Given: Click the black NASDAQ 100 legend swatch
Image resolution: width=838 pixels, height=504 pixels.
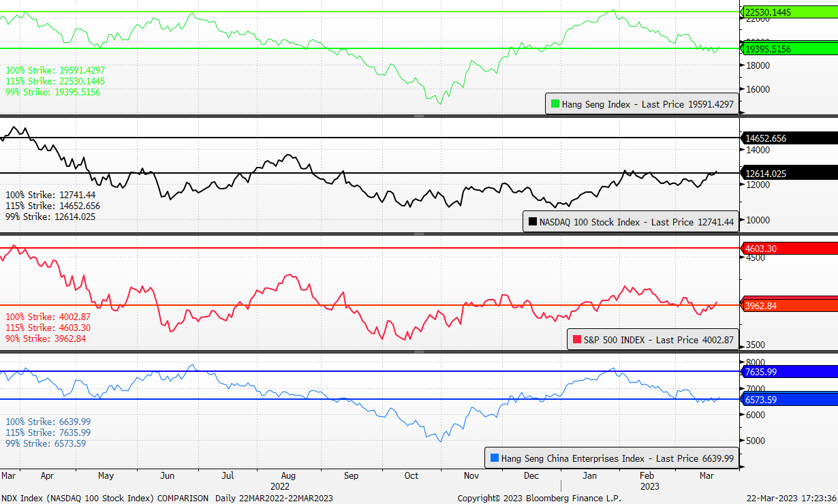Looking at the screenshot, I should pos(533,221).
